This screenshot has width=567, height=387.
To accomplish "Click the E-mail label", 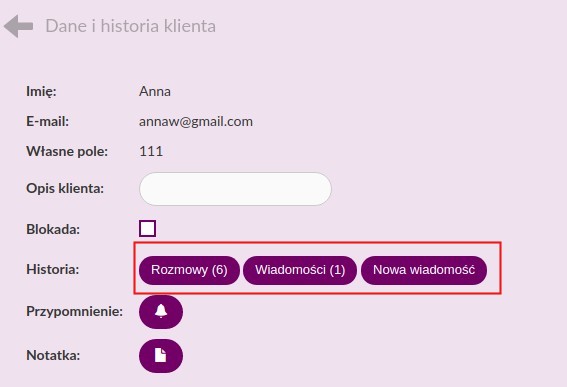I will pos(47,122).
